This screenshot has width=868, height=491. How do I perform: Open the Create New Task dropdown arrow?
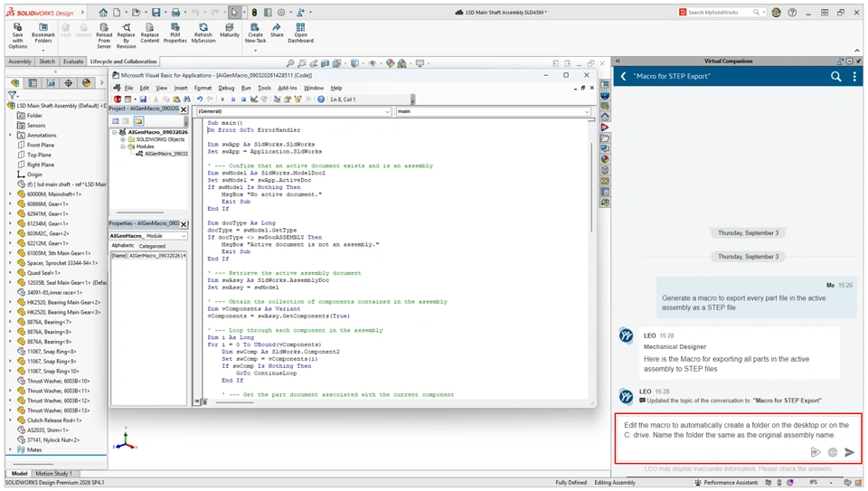click(x=255, y=50)
